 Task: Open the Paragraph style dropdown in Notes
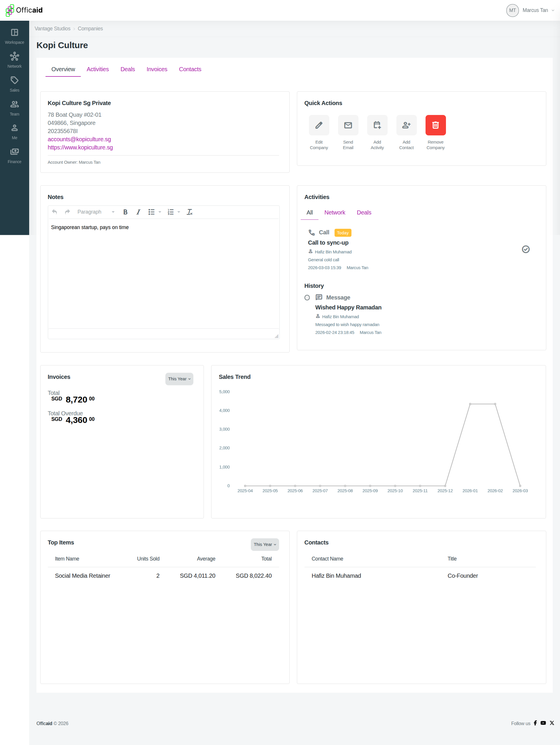[x=95, y=212]
